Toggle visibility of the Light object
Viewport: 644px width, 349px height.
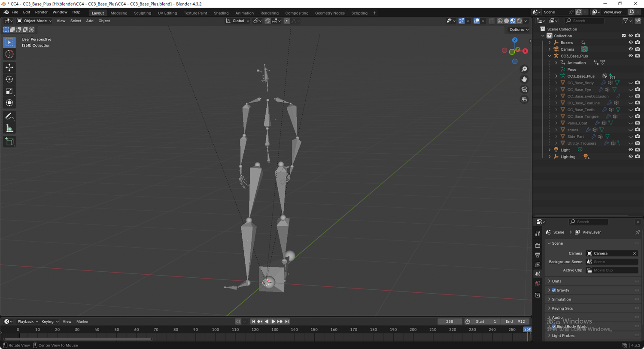point(630,150)
